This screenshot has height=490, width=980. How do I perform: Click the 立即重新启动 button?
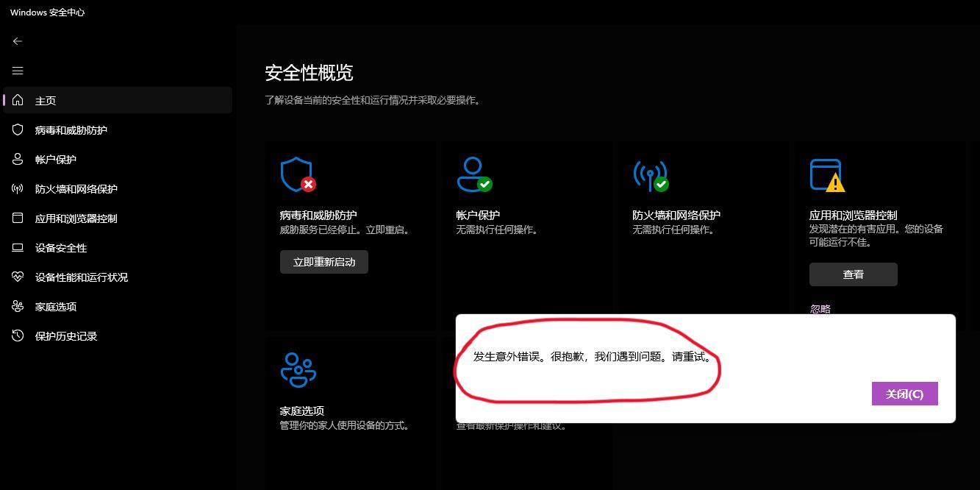[324, 262]
